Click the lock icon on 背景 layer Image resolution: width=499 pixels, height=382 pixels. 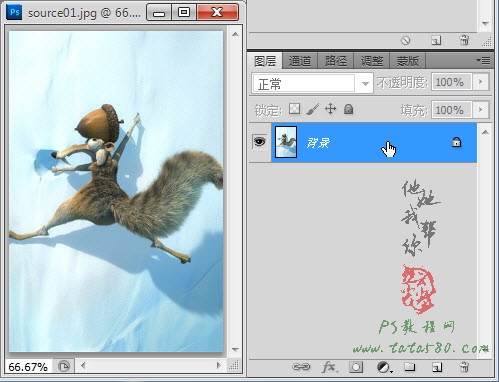click(456, 142)
